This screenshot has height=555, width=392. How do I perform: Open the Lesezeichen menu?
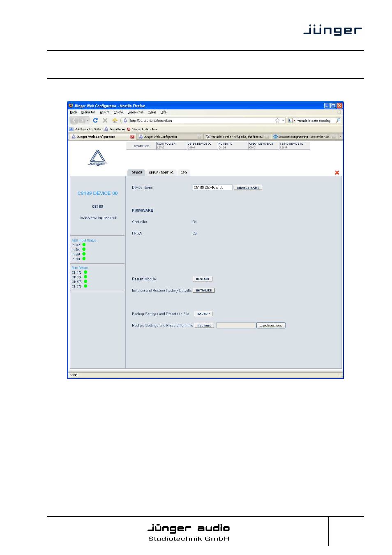coord(135,112)
